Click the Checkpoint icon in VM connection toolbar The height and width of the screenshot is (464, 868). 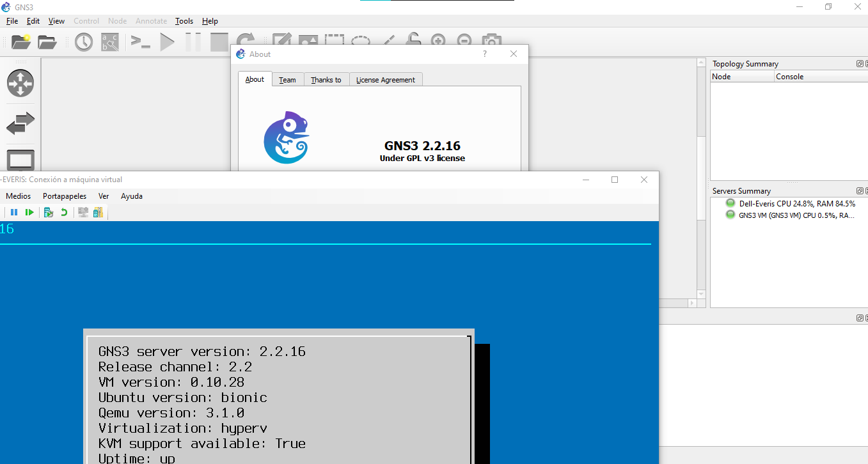pyautogui.click(x=49, y=212)
